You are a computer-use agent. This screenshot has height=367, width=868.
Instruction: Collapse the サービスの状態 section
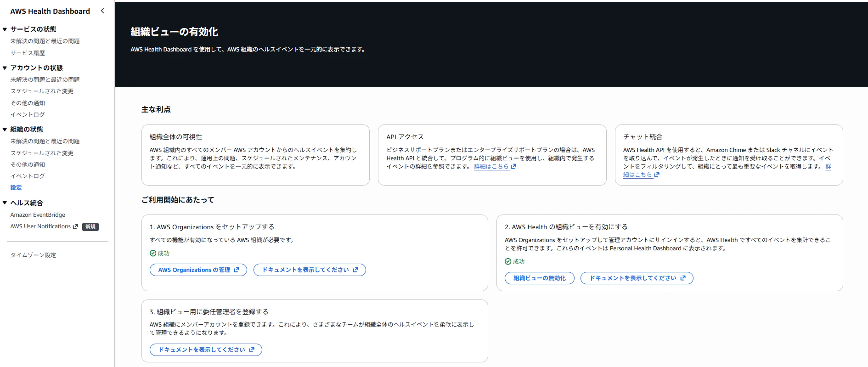coord(5,29)
